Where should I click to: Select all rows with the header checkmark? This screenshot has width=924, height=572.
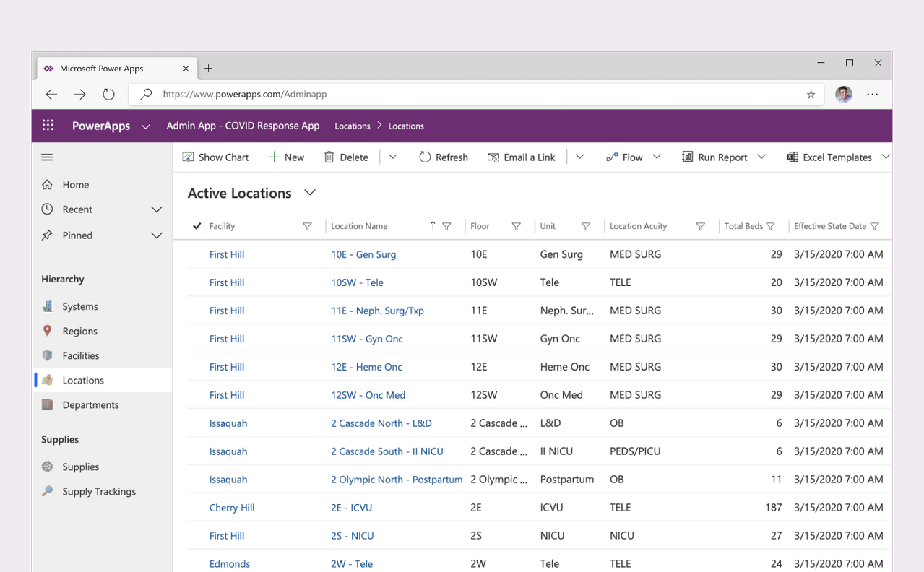197,225
